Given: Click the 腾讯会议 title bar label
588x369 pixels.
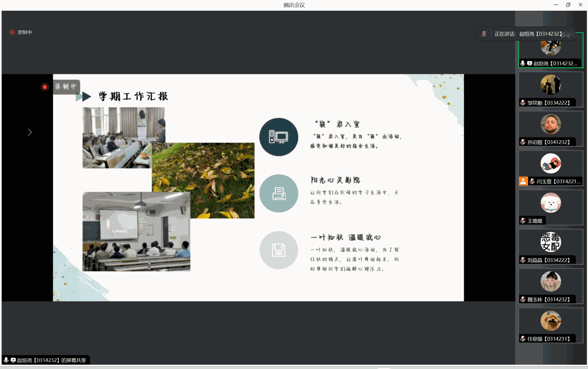Looking at the screenshot, I should 294,5.
